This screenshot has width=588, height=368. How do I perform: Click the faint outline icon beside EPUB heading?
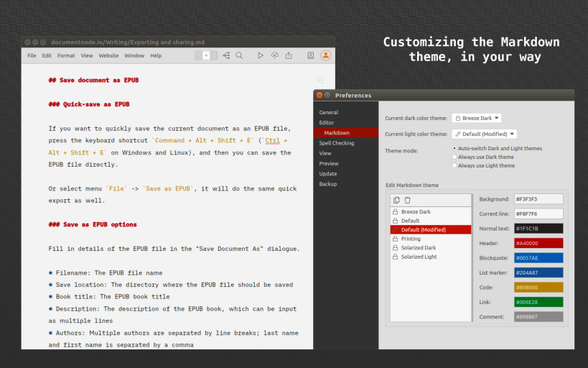coord(321,80)
